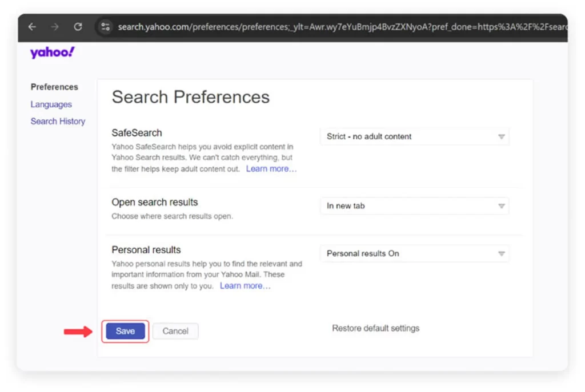Go to Search History in sidebar
The height and width of the screenshot is (392, 585).
pos(58,121)
